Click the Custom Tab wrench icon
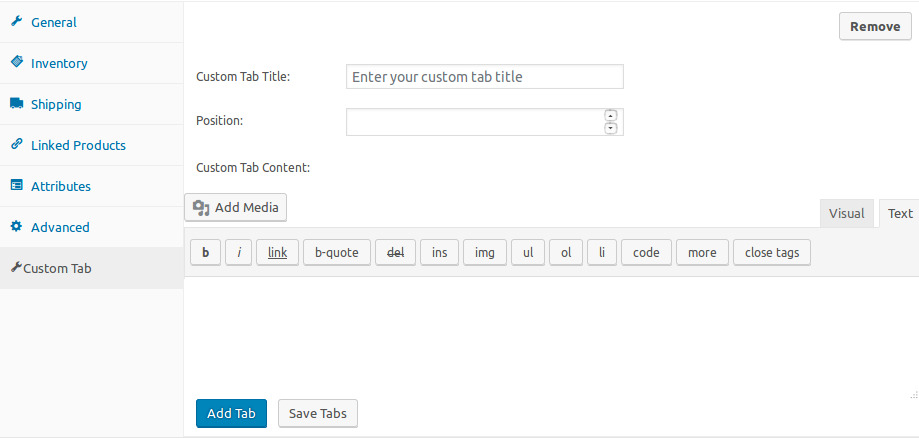The height and width of the screenshot is (438, 919). click(x=16, y=268)
